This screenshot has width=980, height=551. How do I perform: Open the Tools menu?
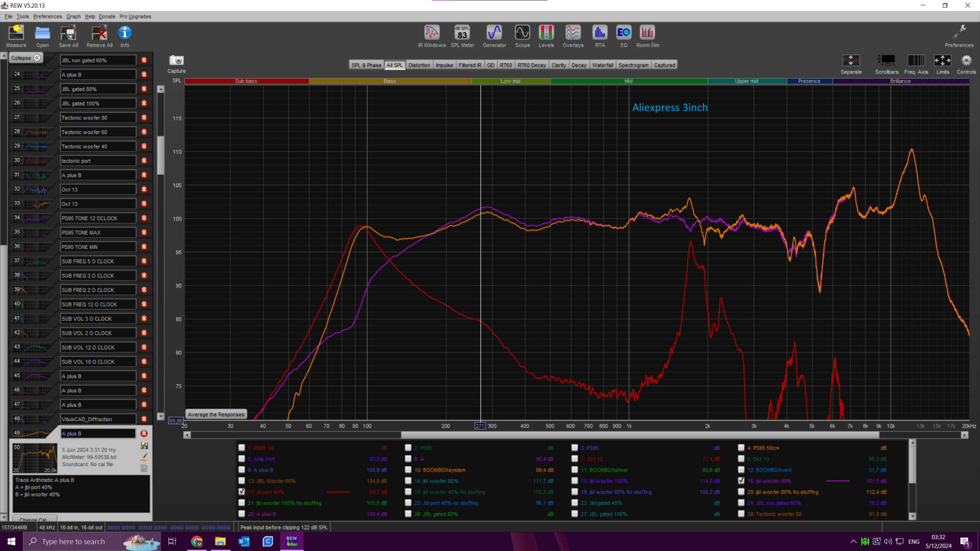pyautogui.click(x=22, y=16)
